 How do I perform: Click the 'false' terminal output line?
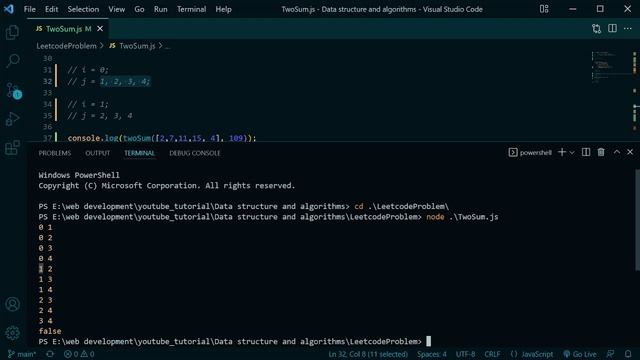[x=50, y=331]
